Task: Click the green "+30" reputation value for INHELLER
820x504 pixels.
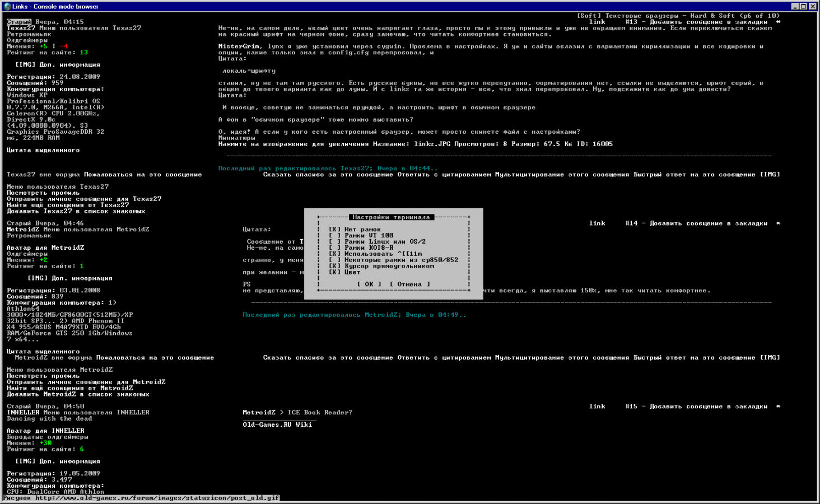Action: pos(45,444)
